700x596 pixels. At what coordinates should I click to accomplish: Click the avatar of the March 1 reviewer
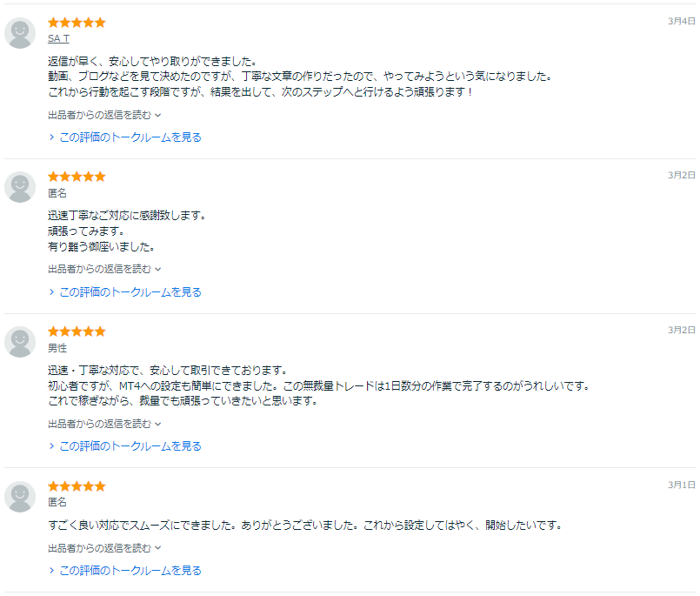pos(20,497)
